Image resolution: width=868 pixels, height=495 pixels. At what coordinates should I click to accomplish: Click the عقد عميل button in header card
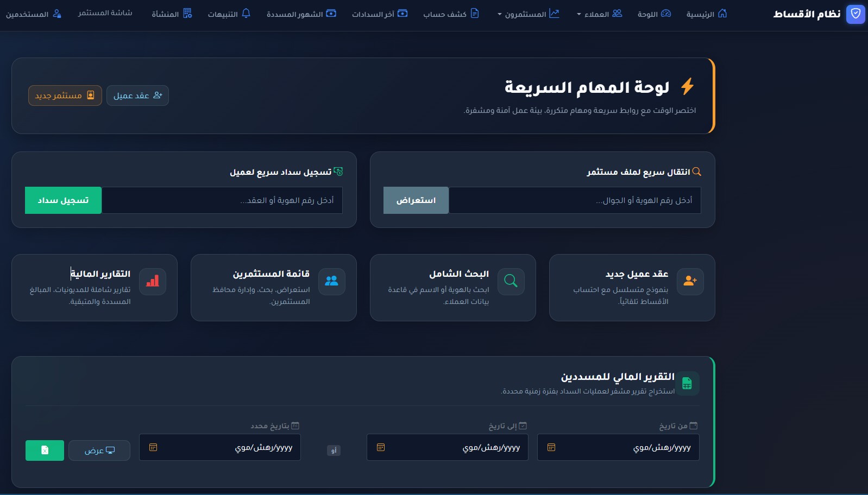137,96
